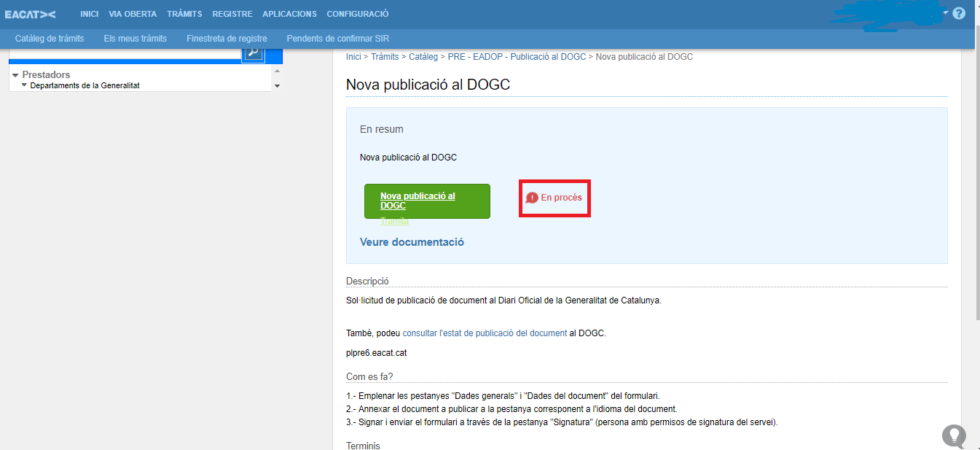Open Finestreta de registre tab

pos(227,39)
